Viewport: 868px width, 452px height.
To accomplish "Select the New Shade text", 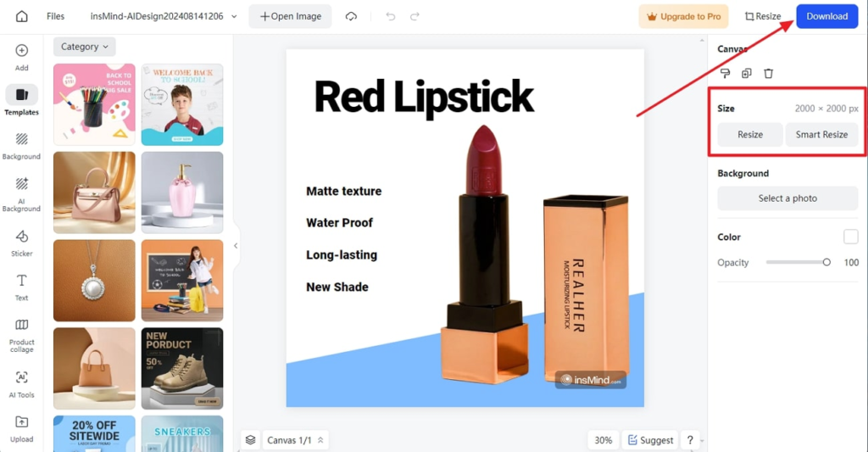I will coord(337,287).
